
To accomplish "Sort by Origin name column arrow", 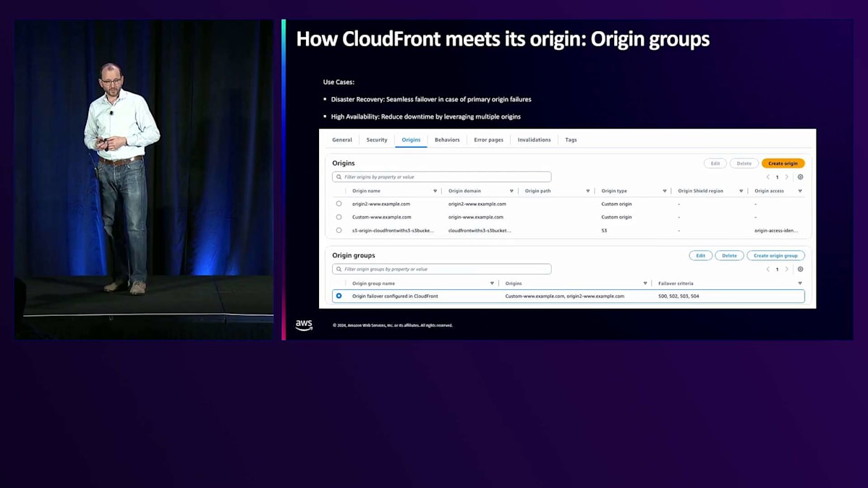I will (x=435, y=191).
